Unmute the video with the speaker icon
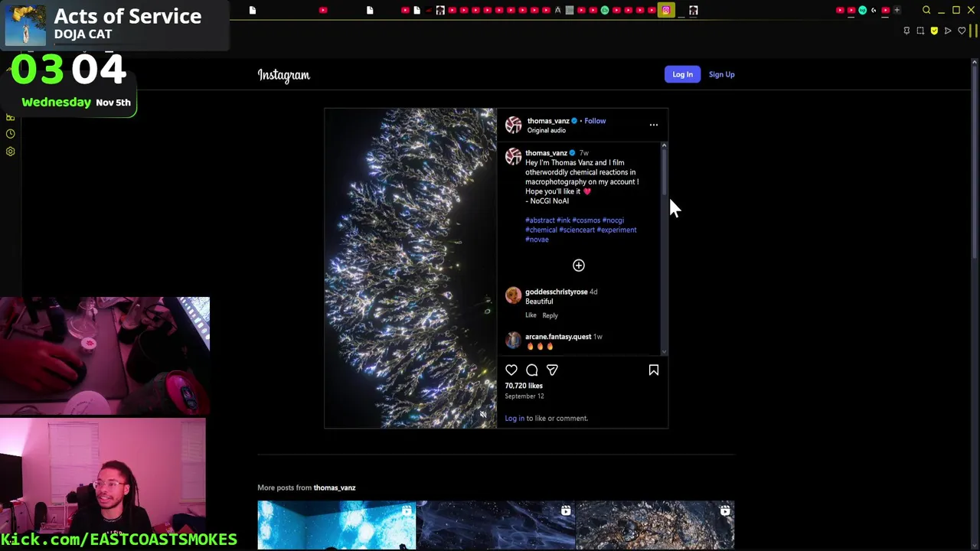Screen dimensions: 980x551 (483, 414)
